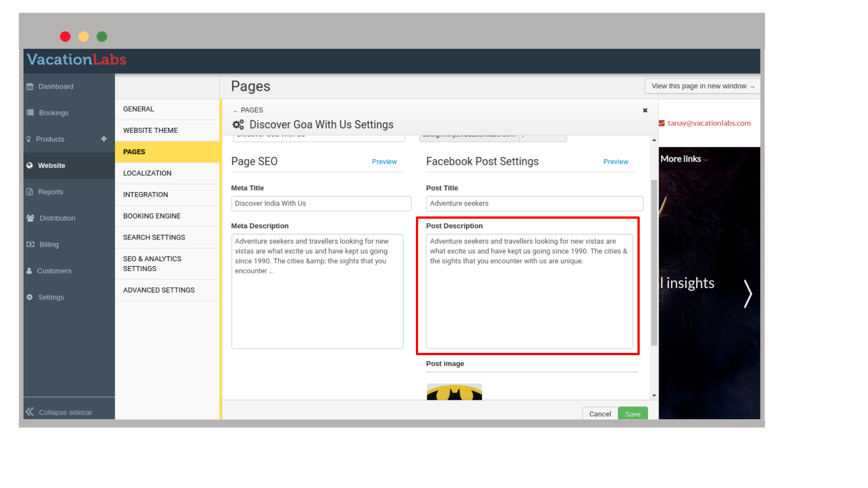Viewport: 868px width, 488px height.
Task: Collapse the sidebar with double-chevron
Action: click(x=30, y=412)
